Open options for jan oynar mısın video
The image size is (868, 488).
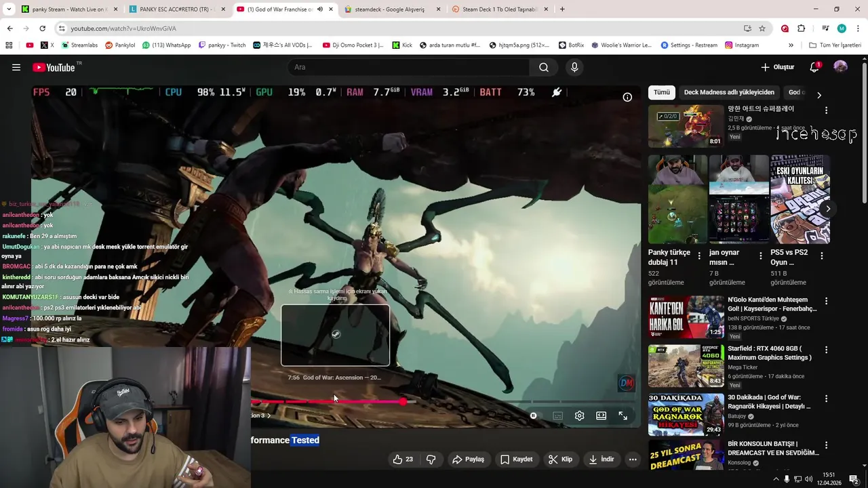coord(760,256)
